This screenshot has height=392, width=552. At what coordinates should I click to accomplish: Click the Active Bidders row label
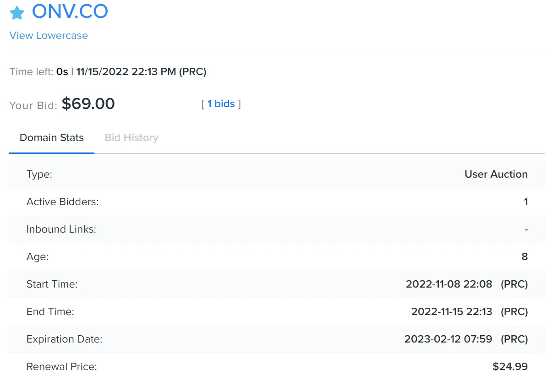click(x=62, y=201)
